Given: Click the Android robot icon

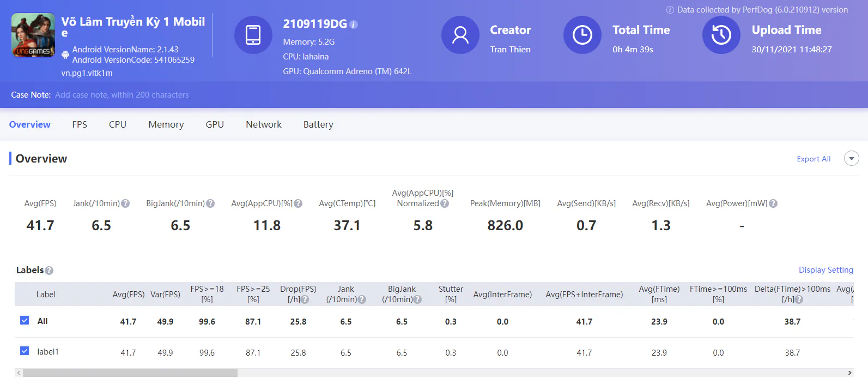Looking at the screenshot, I should click(65, 55).
